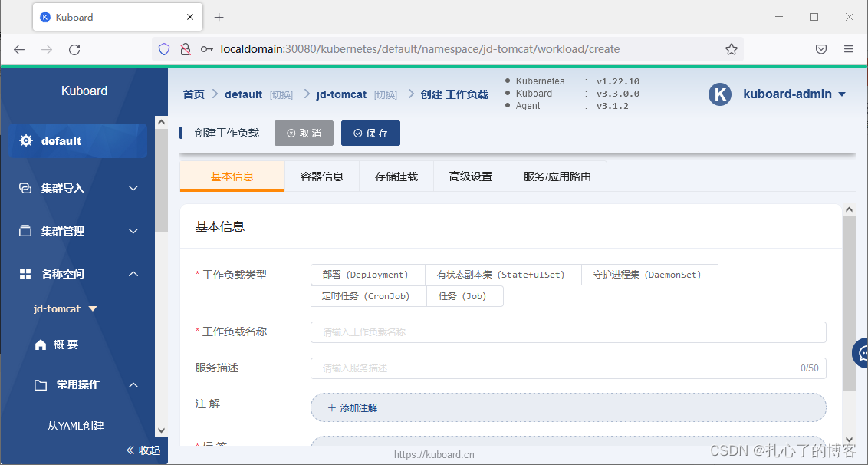The width and height of the screenshot is (868, 465).
Task: Open the jd-tomcat namespace dropdown arrow
Action: pos(92,308)
